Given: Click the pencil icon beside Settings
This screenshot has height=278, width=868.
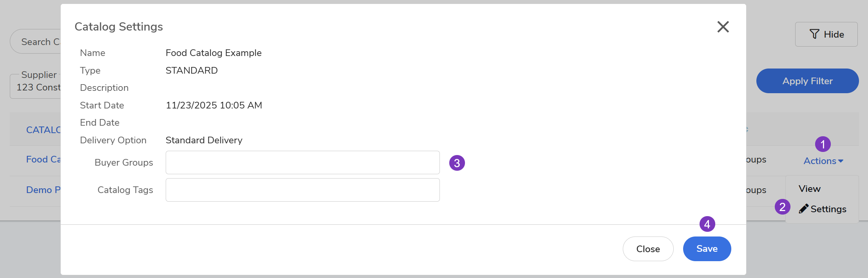Looking at the screenshot, I should 803,209.
